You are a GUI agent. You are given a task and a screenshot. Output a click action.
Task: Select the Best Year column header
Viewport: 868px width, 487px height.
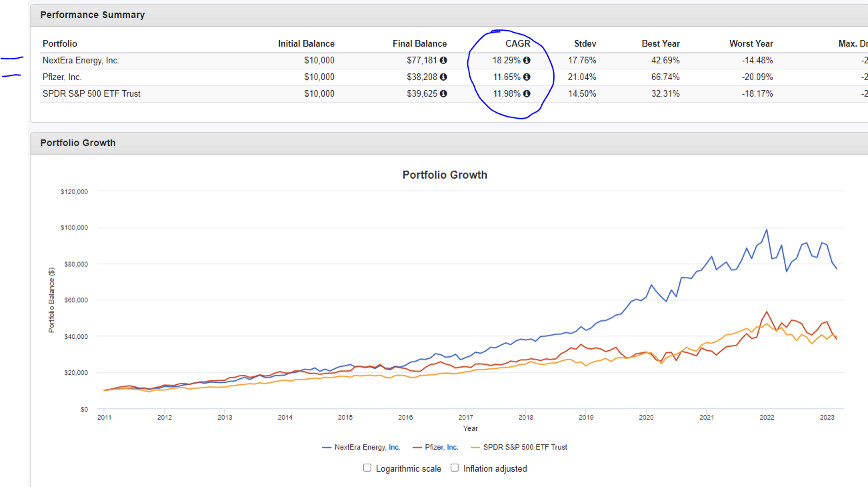[x=660, y=44]
